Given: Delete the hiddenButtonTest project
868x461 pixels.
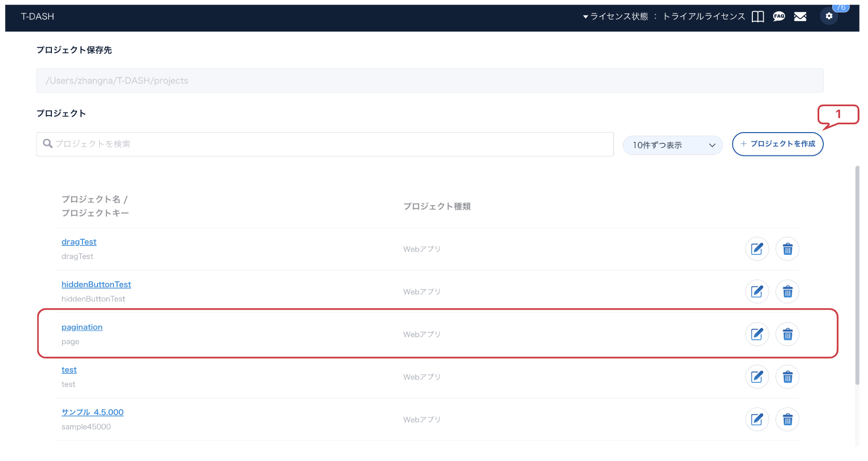Looking at the screenshot, I should pos(788,292).
